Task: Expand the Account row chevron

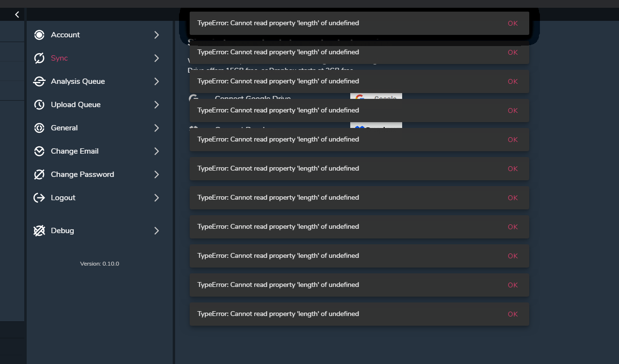Action: [x=156, y=35]
